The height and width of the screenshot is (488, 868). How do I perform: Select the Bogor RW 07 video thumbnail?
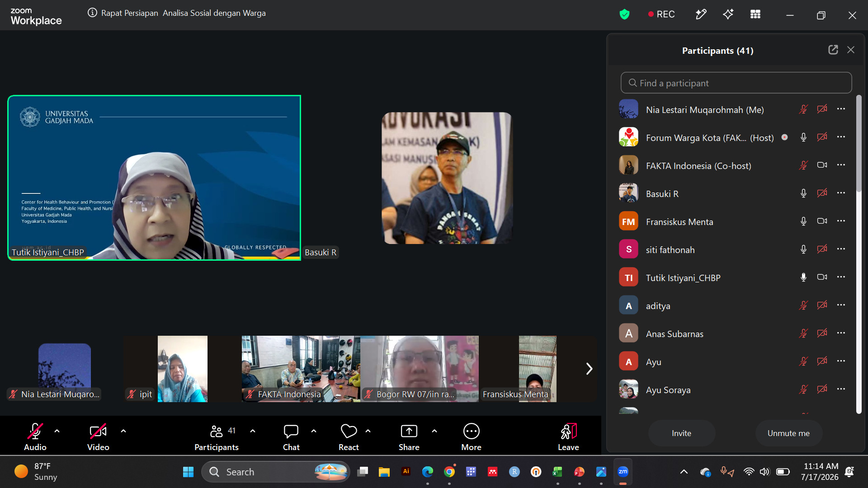click(x=420, y=369)
